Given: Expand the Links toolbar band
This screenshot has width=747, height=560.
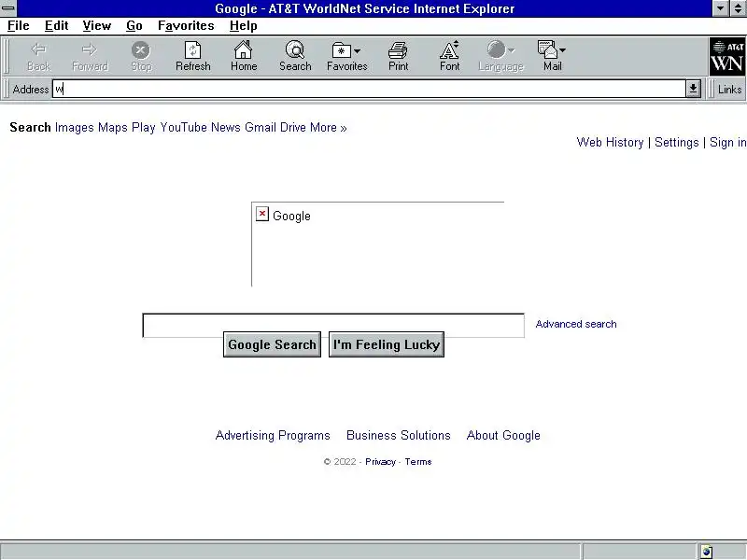Looking at the screenshot, I should tap(729, 89).
